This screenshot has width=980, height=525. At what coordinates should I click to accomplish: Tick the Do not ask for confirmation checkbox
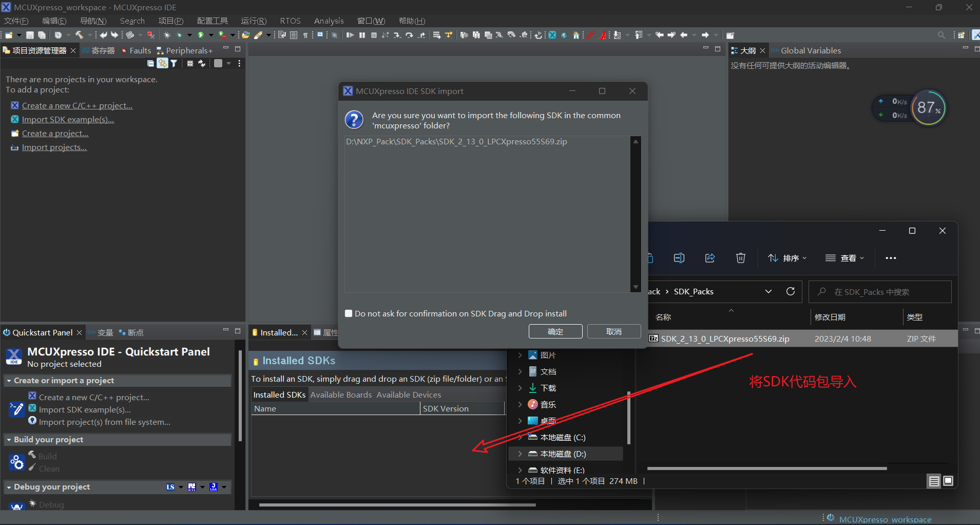[349, 313]
